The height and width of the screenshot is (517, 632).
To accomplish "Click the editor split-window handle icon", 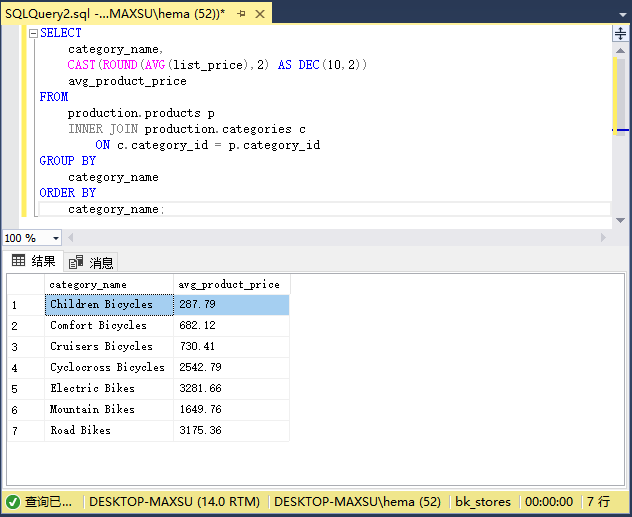I will point(620,33).
